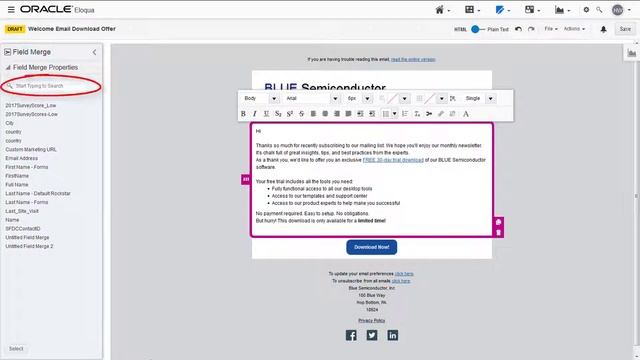This screenshot has height=360, width=640.
Task: Open the grid dashboard icon menu
Action: pyautogui.click(x=472, y=10)
